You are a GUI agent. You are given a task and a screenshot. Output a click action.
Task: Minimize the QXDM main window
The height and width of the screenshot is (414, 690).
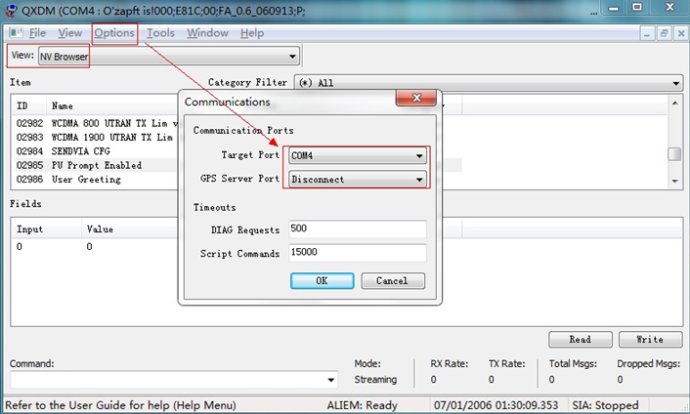tap(614, 8)
